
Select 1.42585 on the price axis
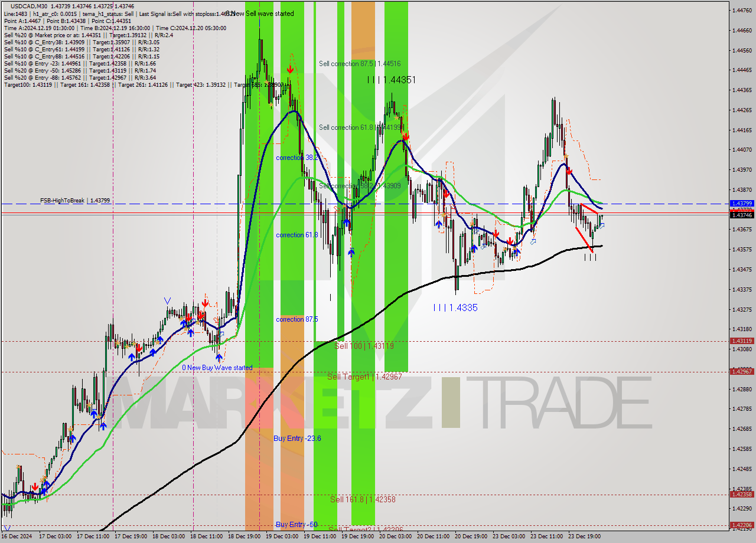(742, 449)
